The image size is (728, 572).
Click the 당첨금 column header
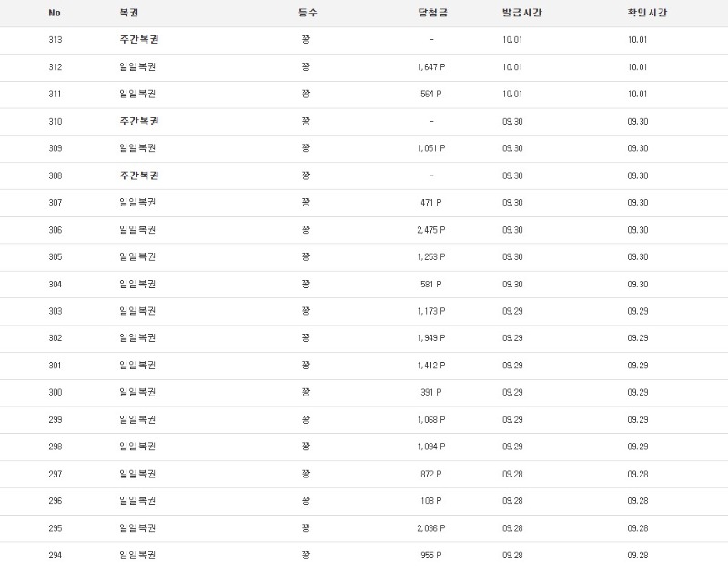[x=430, y=14]
